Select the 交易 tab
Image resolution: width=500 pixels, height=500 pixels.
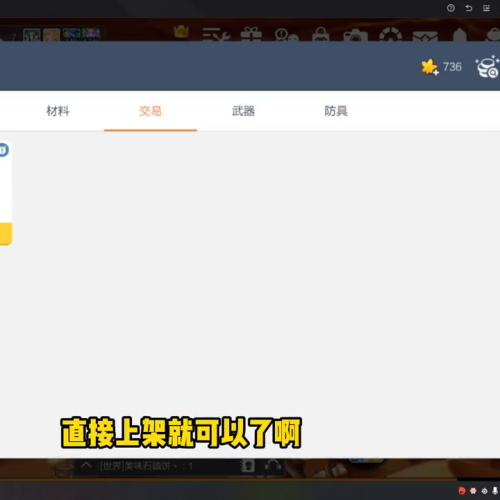[150, 111]
